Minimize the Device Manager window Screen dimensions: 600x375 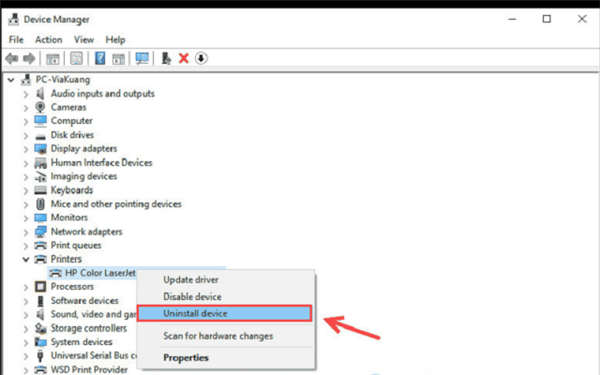point(512,19)
